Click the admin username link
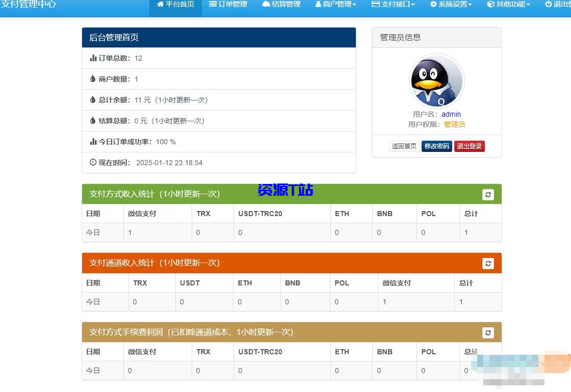The image size is (571, 392). pyautogui.click(x=451, y=114)
